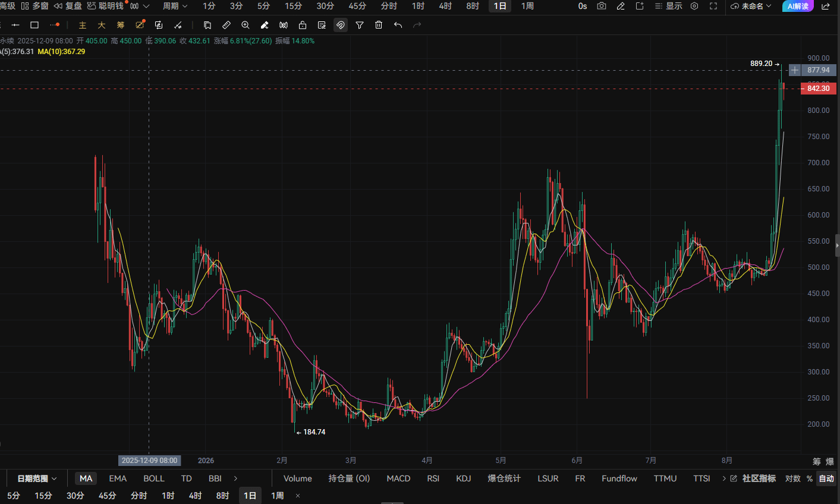Click the share icon at top right
The image size is (840, 504).
[826, 6]
